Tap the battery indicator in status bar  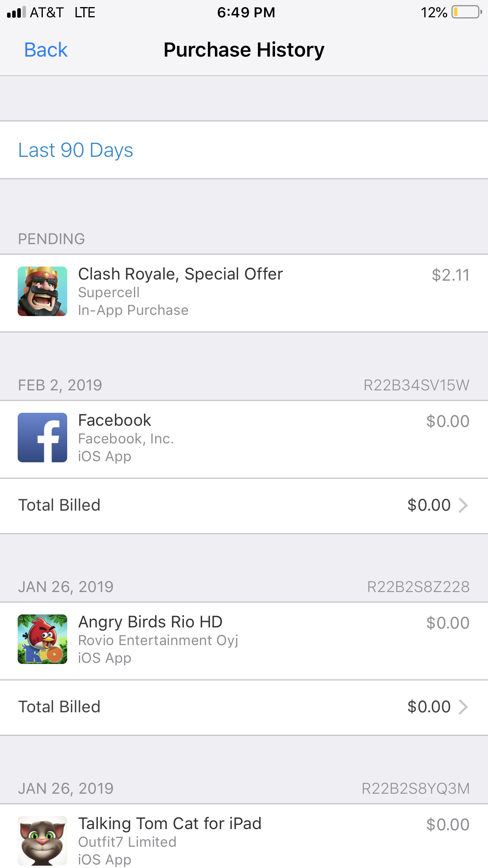tap(467, 12)
